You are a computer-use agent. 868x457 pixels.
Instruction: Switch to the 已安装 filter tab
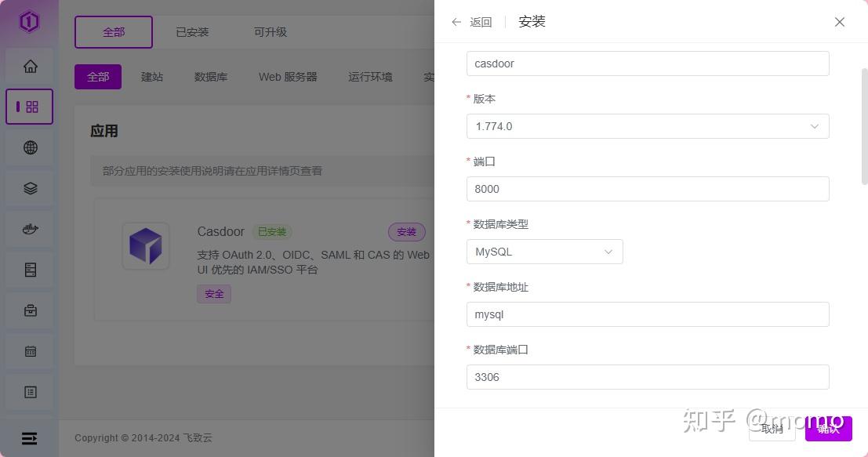pyautogui.click(x=191, y=31)
